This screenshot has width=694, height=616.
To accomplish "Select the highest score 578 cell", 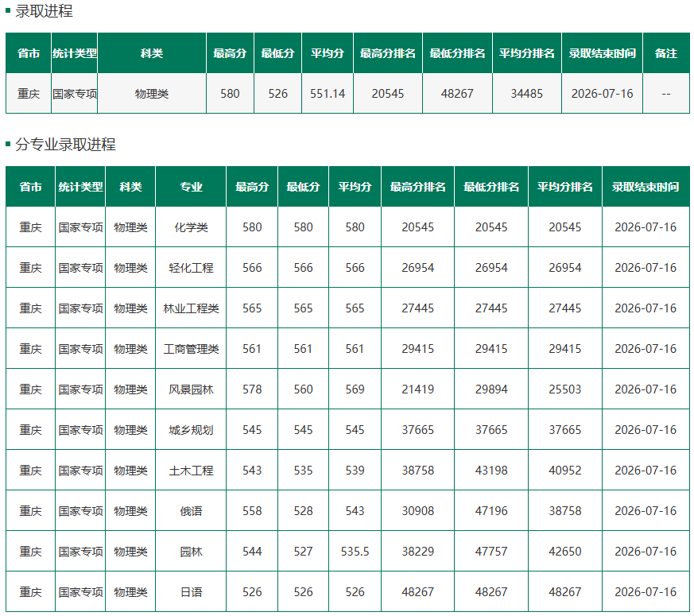I will click(252, 389).
